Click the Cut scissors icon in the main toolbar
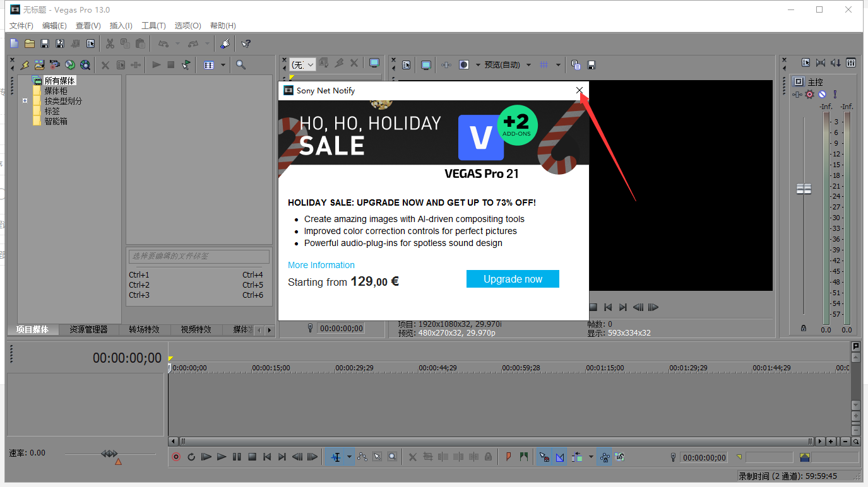 click(110, 44)
